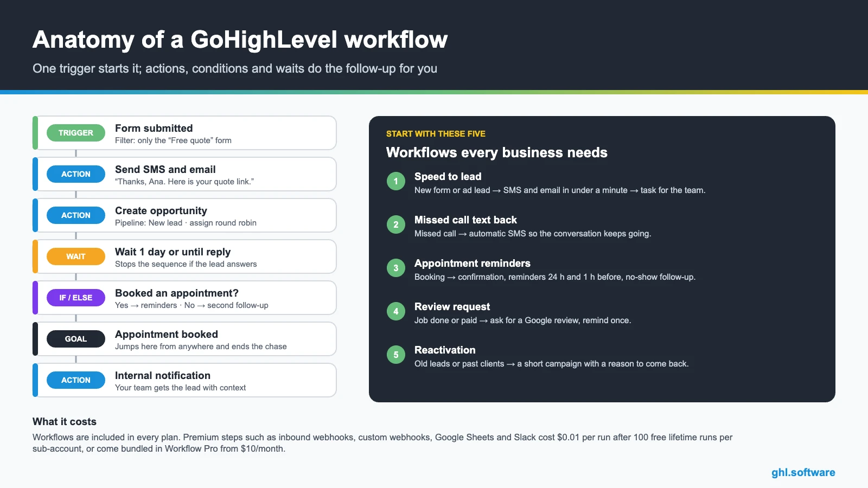Click the 'What it costs' heading
Image resolution: width=868 pixels, height=488 pixels.
(65, 422)
